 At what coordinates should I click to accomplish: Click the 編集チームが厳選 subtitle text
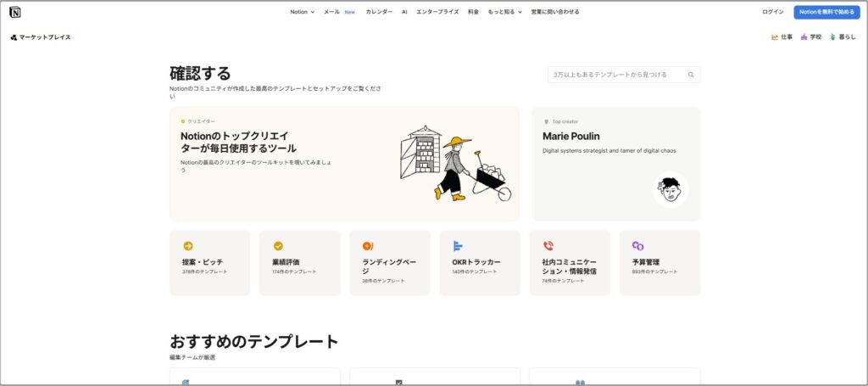(192, 358)
